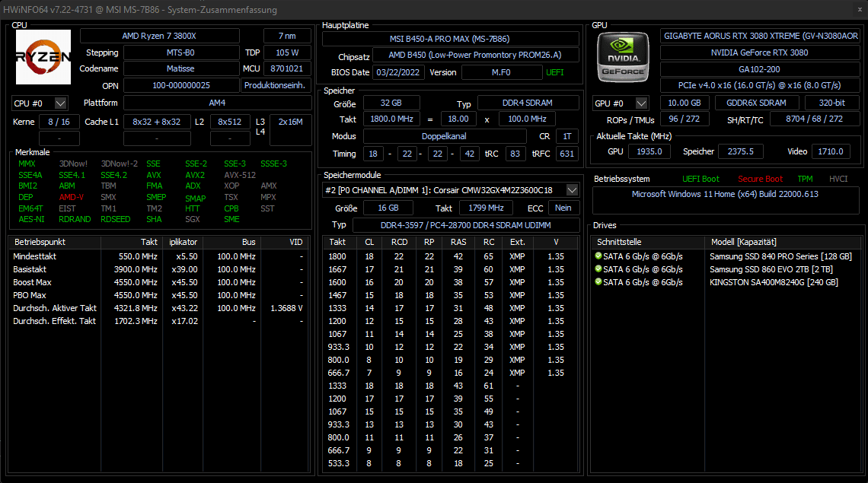Click the green 'UEFI' label beside BIOS version

[554, 72]
